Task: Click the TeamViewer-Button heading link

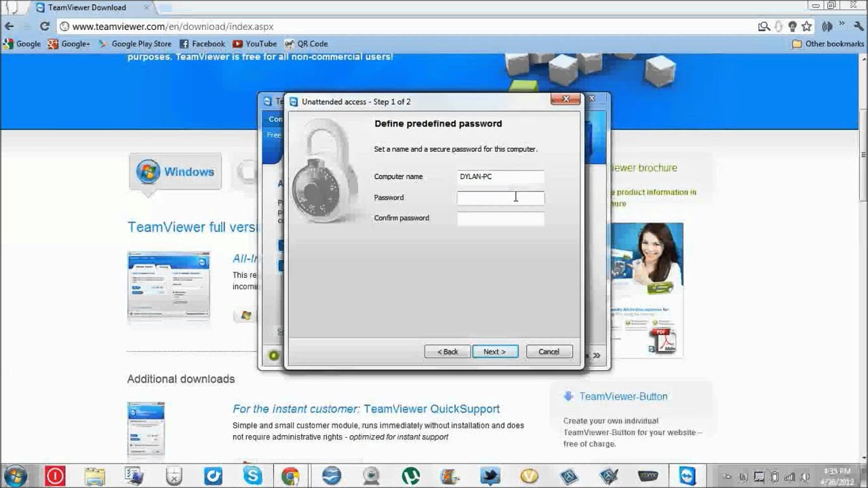Action: tap(623, 396)
